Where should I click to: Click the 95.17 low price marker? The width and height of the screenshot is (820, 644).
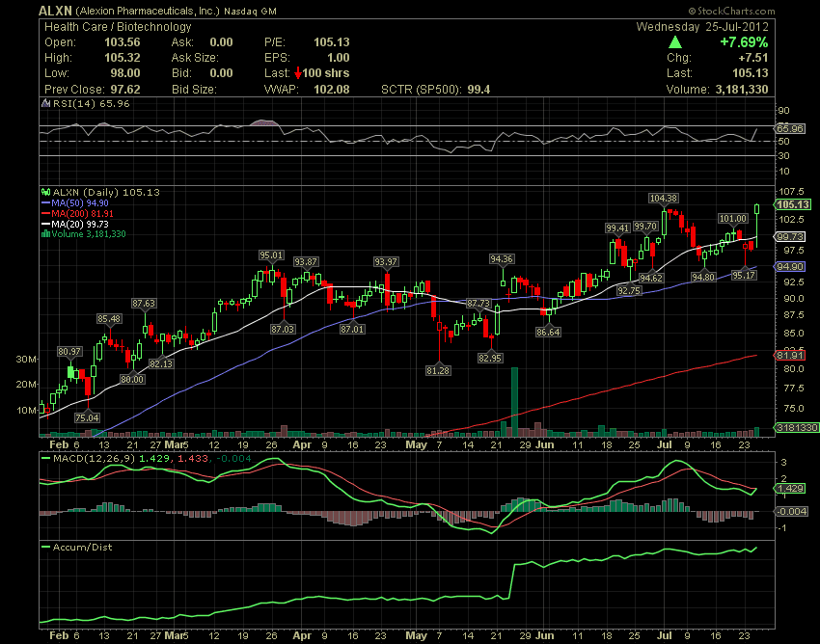(744, 275)
